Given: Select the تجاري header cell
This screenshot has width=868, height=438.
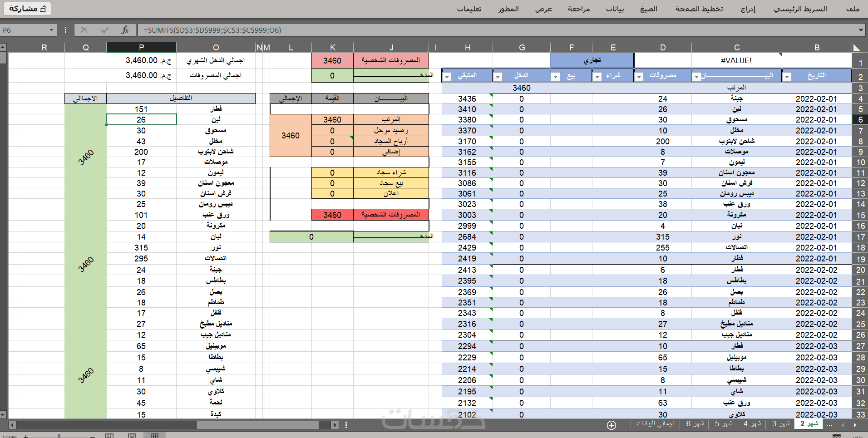Looking at the screenshot, I should 592,60.
